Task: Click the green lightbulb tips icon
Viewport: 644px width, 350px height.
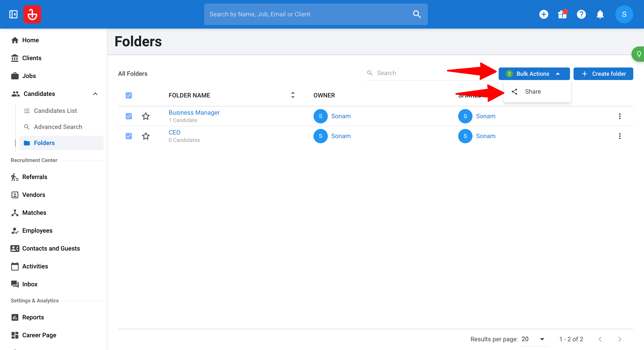Action: [638, 54]
